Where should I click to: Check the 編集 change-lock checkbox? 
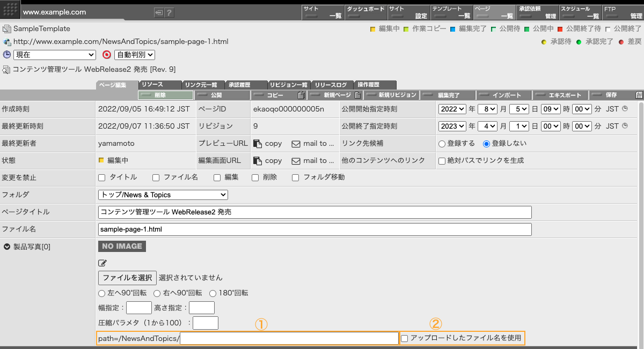tap(217, 177)
